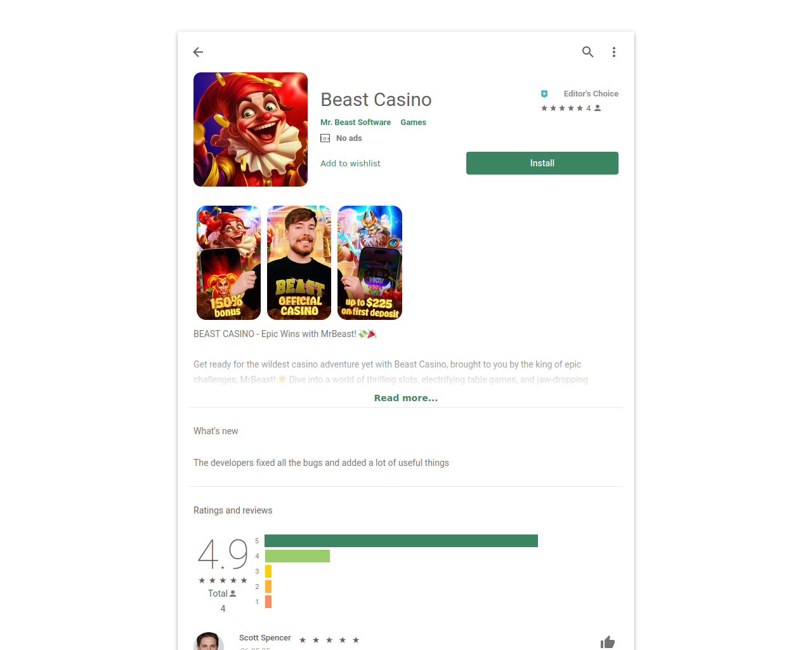Like Scott Spencer's review with thumbs up

[x=608, y=642]
